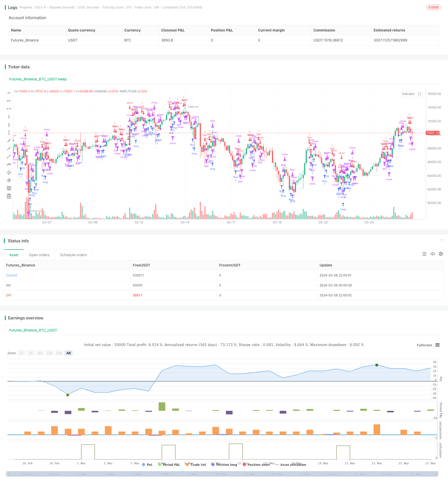Click the green peak marker on PnL chart
Image resolution: width=448 pixels, height=484 pixels.
tap(377, 365)
